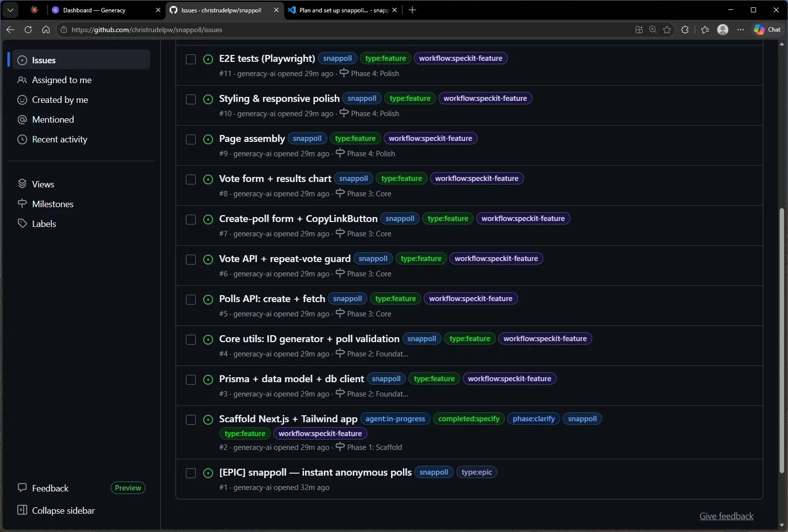Go to browser home icon

click(x=46, y=30)
